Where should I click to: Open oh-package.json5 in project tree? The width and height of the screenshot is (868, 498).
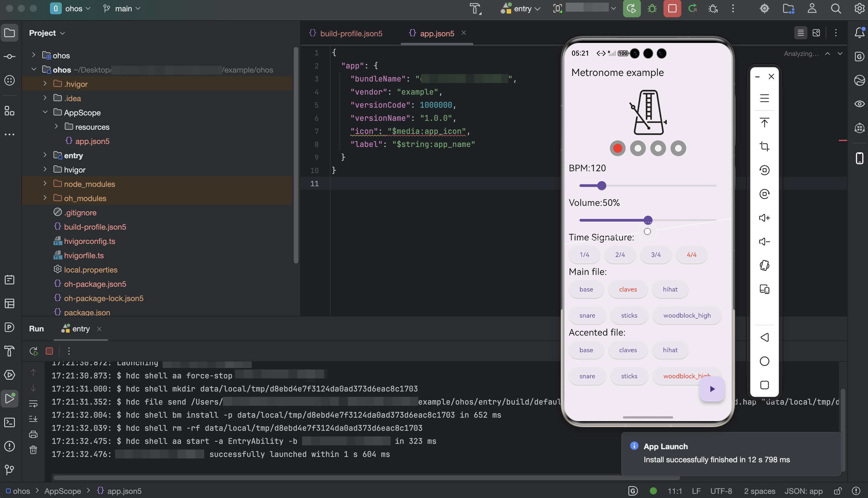tap(95, 284)
